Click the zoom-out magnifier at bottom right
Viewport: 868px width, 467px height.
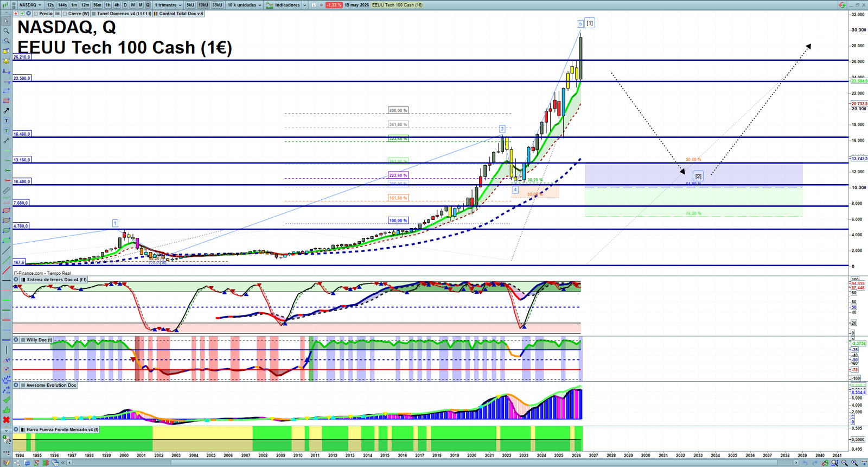(845, 463)
